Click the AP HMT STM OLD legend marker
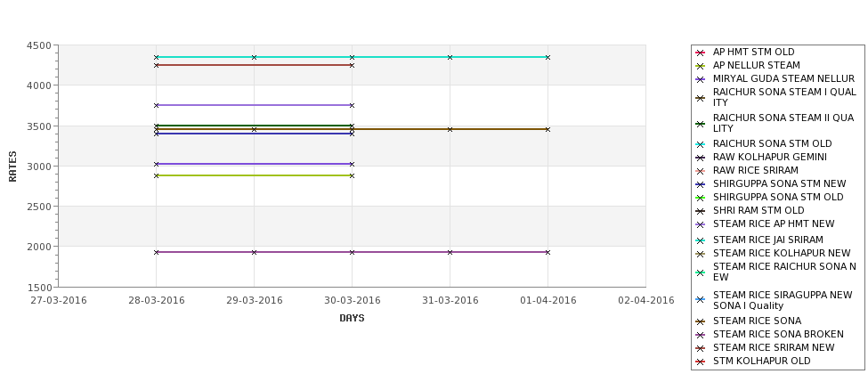Screen dimensions: 868x382 701,53
